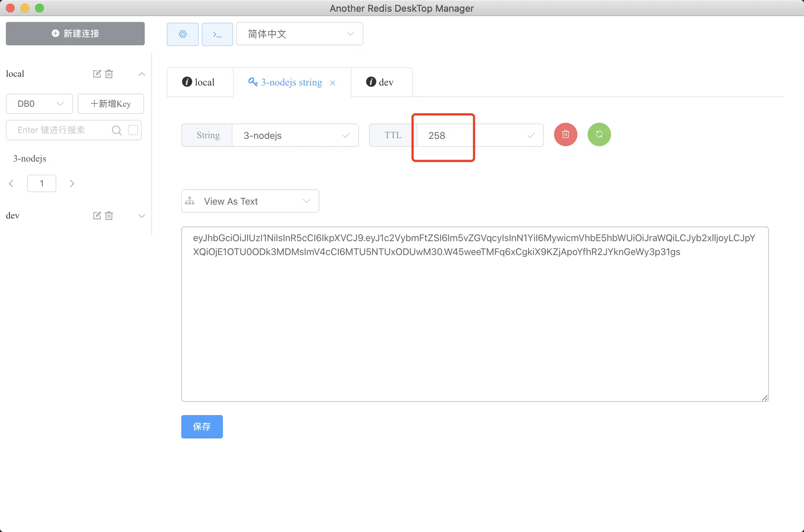
Task: Click the green refresh key button
Action: pos(599,134)
